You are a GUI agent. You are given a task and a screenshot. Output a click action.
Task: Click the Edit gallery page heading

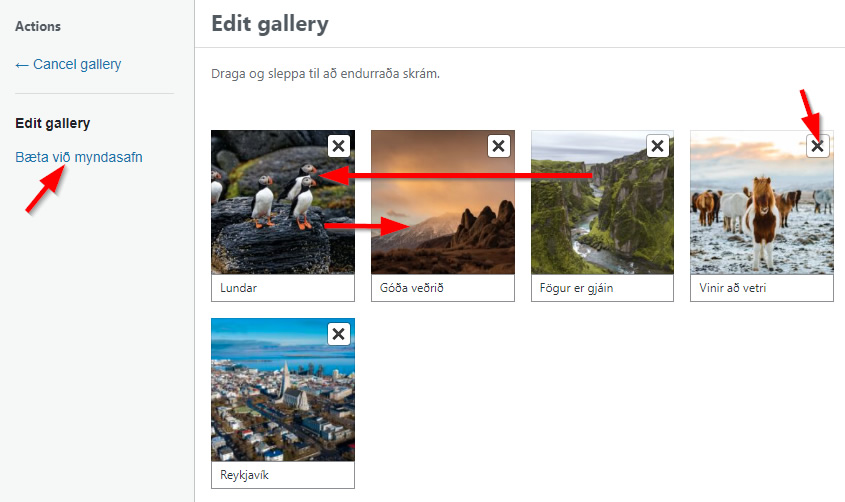(x=270, y=23)
